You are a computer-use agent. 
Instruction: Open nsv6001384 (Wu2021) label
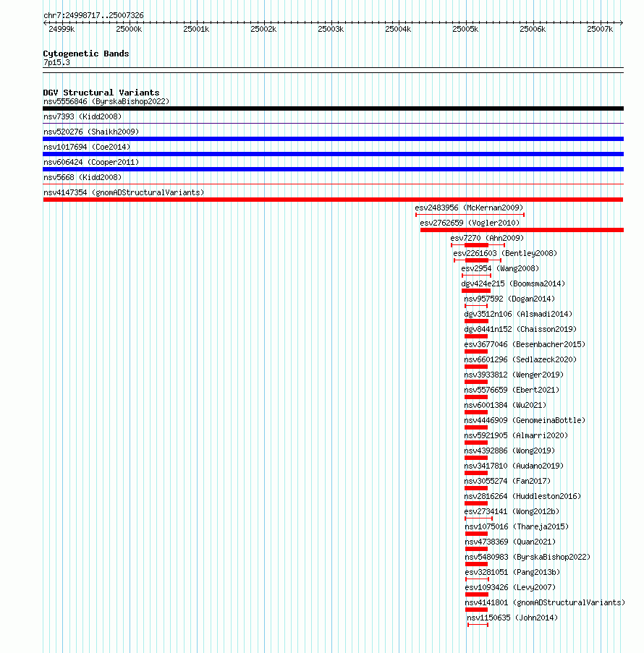tap(505, 405)
